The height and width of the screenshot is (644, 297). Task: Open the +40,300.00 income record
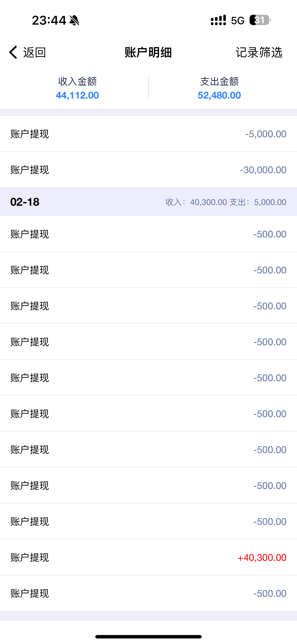(x=148, y=557)
